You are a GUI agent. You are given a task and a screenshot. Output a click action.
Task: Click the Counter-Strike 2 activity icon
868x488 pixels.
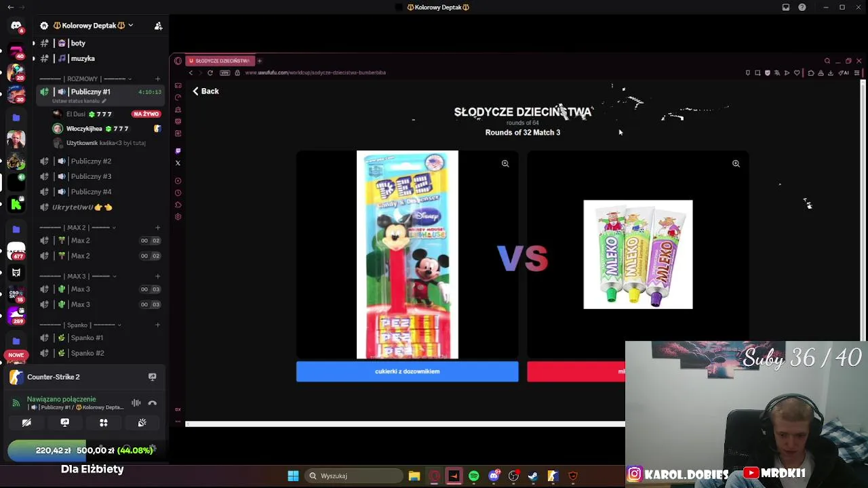click(16, 378)
